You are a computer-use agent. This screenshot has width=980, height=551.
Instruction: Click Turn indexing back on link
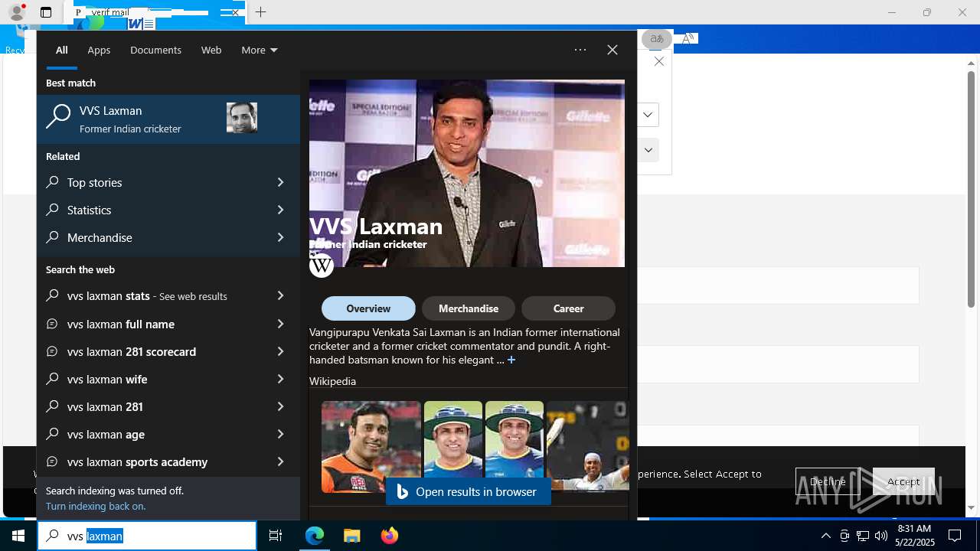96,506
